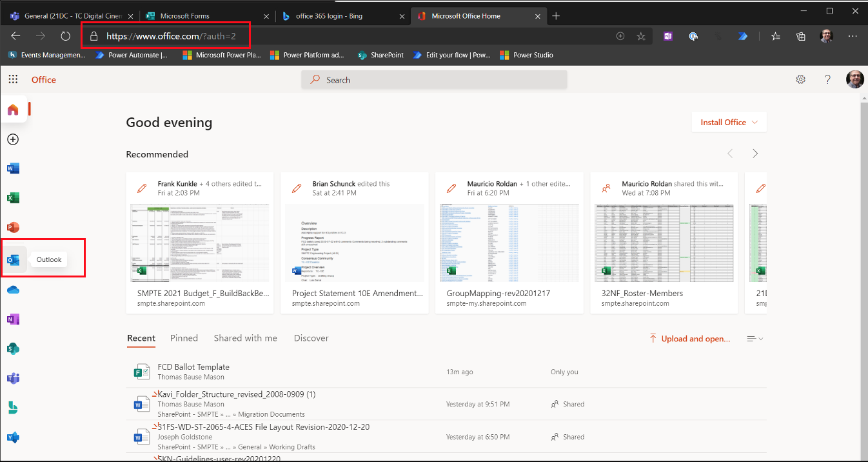Launch OneNote from the sidebar
868x462 pixels.
(13, 319)
